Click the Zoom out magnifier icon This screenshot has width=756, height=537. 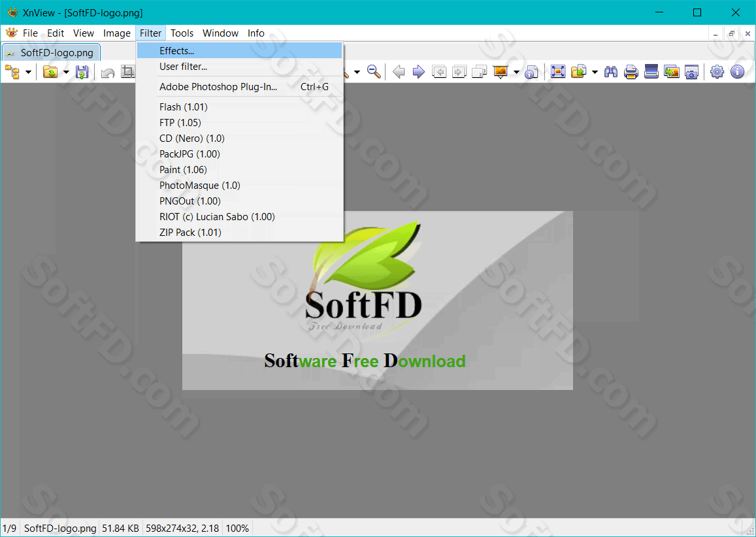[x=374, y=72]
